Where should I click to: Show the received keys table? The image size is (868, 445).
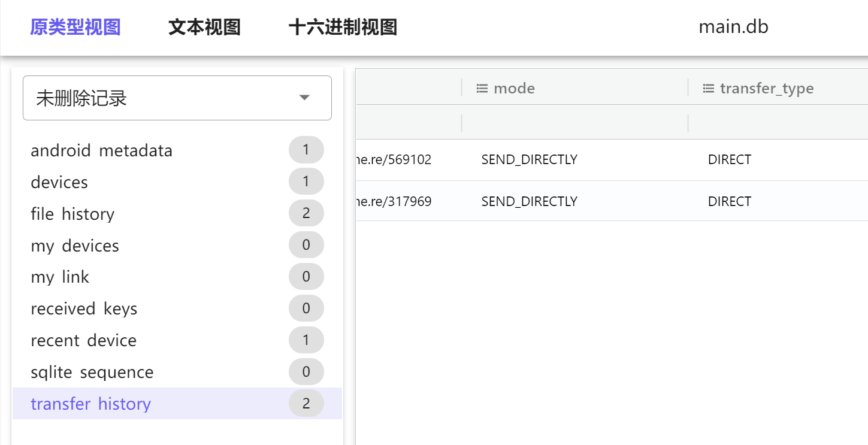coord(84,309)
